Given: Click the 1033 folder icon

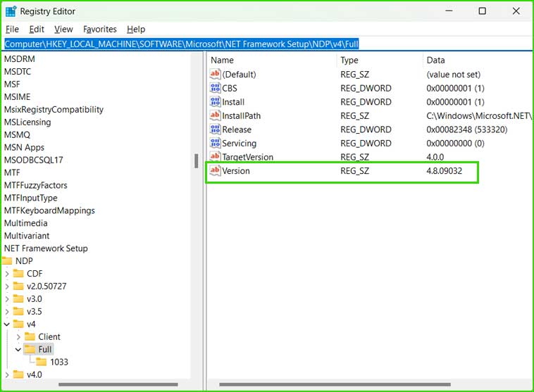Looking at the screenshot, I should click(x=41, y=362).
